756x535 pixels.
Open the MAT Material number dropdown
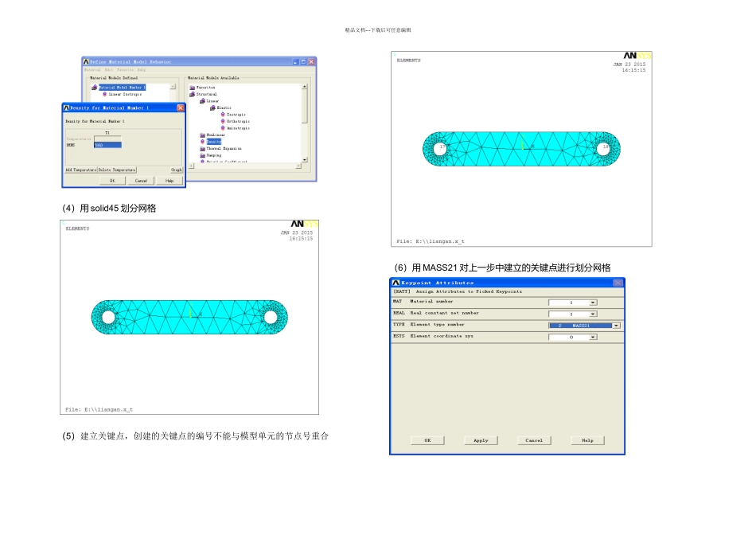592,303
